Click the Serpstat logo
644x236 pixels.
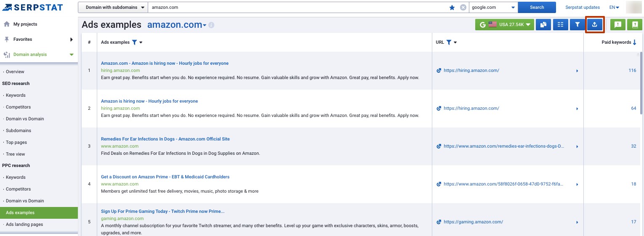click(32, 7)
